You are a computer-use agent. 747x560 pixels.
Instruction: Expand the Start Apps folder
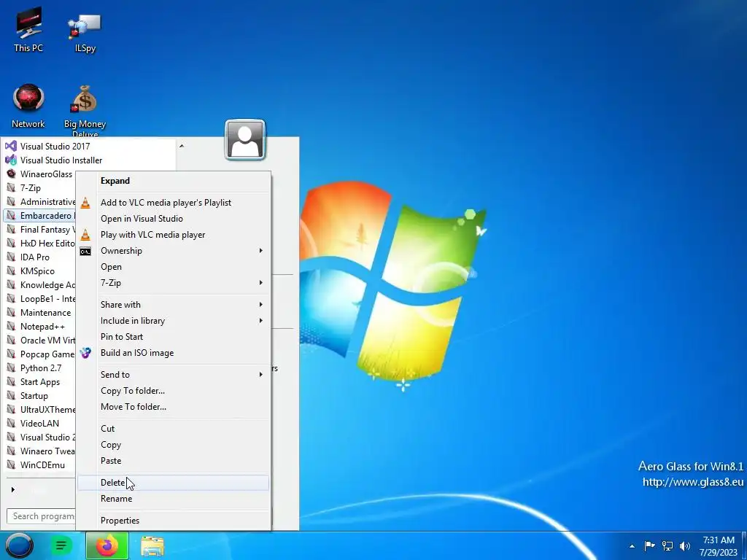pos(32,381)
